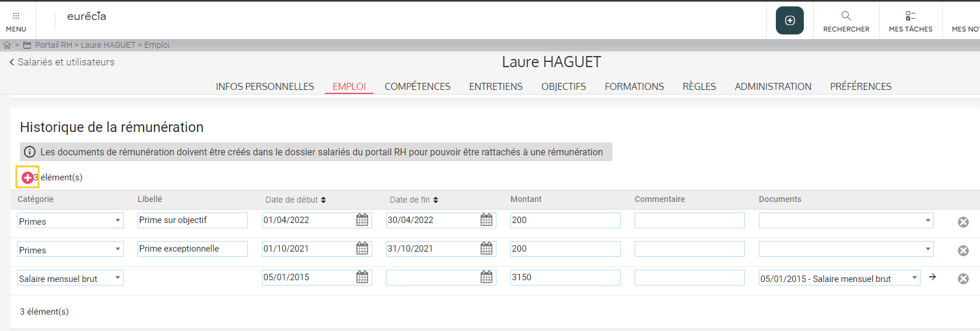
Task: Open calendar for end date 31/10/2021
Action: (x=487, y=249)
